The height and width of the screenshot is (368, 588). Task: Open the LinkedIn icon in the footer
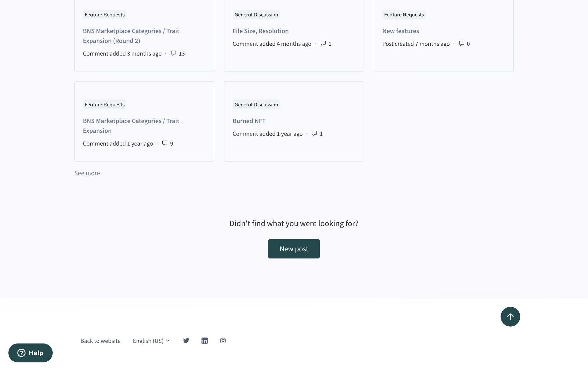click(x=205, y=340)
